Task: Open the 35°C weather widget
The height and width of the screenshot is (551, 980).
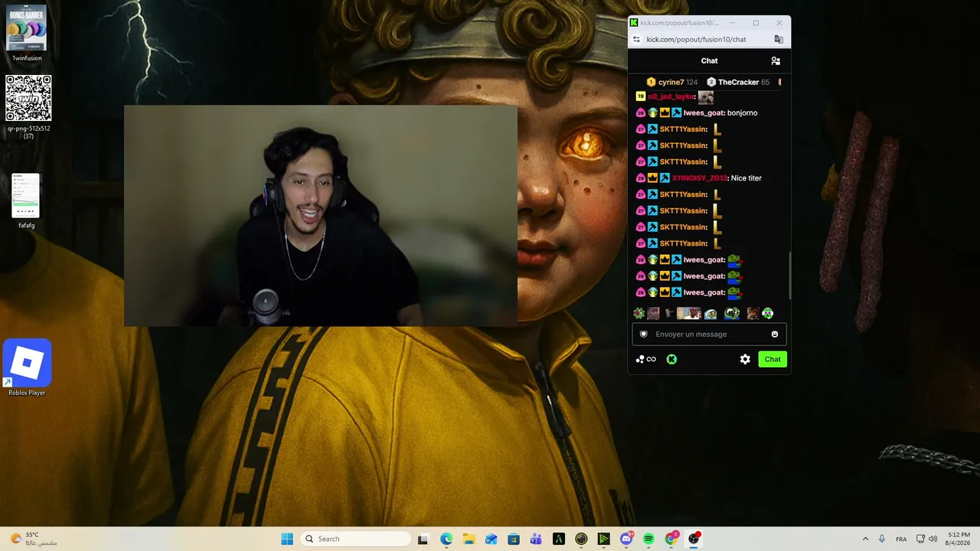Action: point(34,539)
